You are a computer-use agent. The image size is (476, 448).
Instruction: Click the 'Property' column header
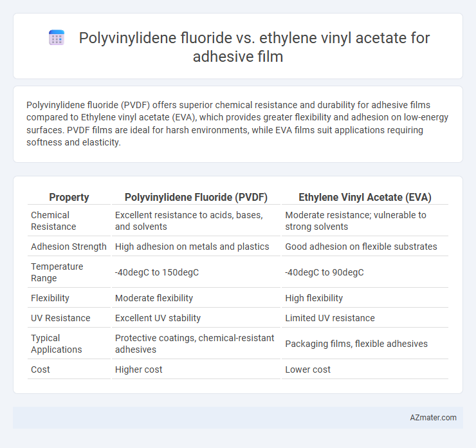(x=69, y=197)
